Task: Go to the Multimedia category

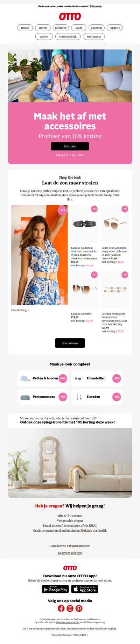Action: coord(94,36)
